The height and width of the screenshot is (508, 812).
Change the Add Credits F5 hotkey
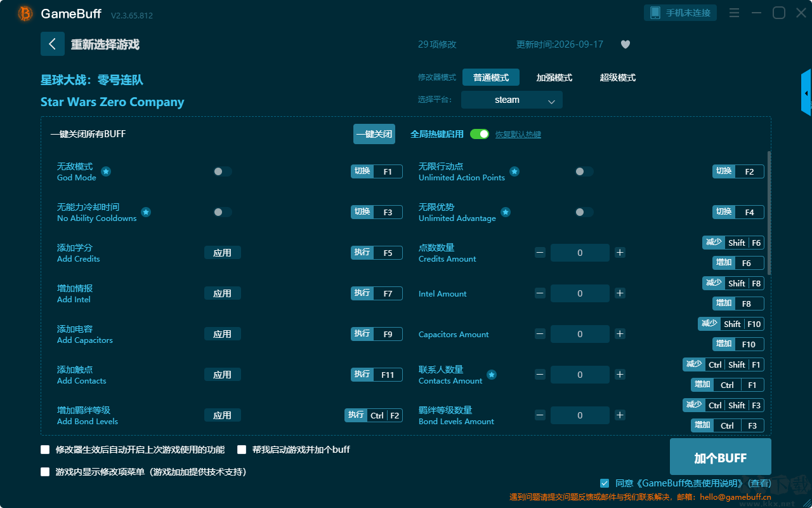tap(377, 253)
